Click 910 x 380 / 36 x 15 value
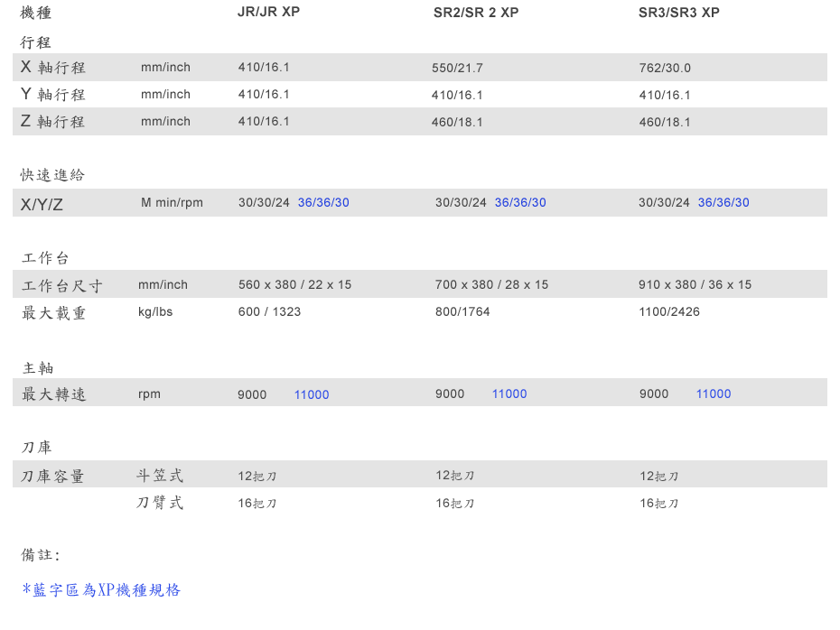 [695, 284]
